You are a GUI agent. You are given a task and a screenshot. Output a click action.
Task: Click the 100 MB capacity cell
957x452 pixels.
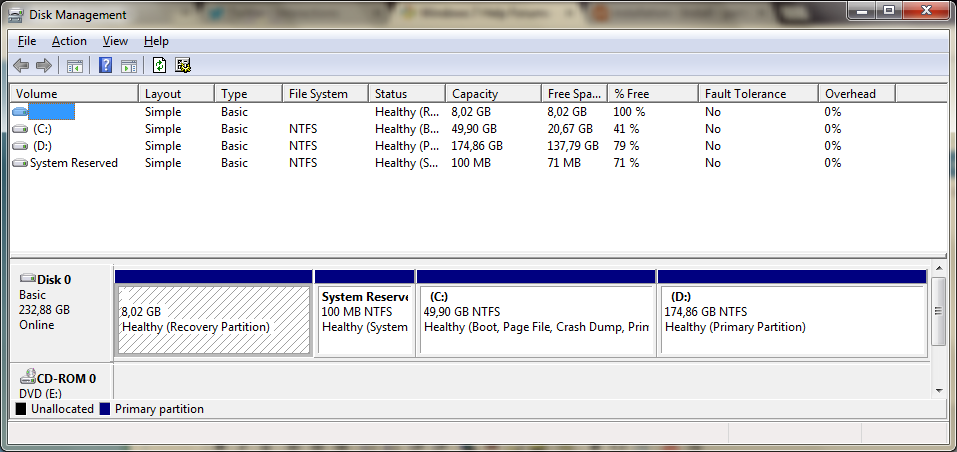471,163
